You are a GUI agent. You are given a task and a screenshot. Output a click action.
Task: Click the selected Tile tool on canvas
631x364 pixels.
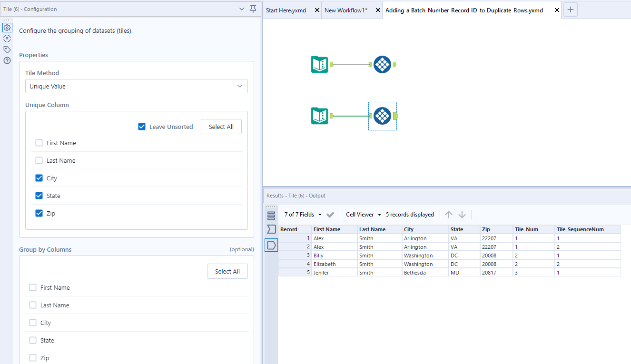[382, 116]
